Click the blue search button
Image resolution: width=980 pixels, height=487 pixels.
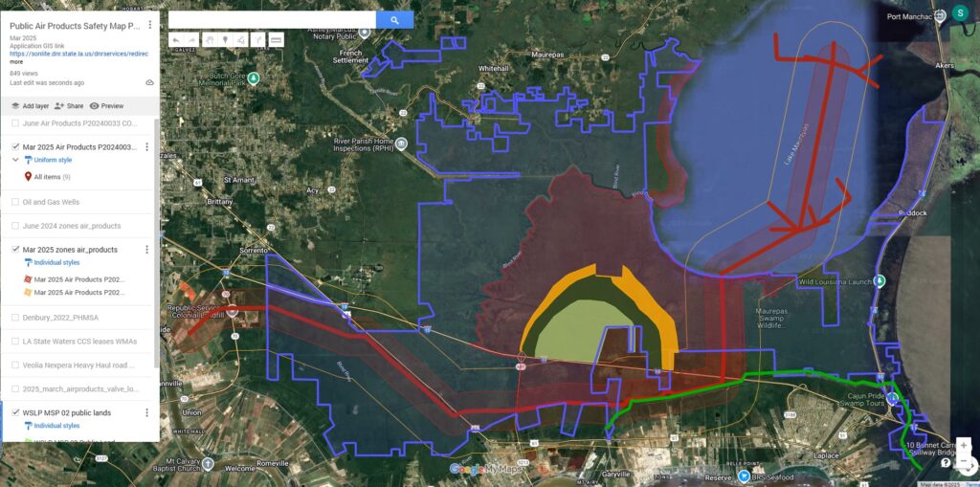coord(394,20)
